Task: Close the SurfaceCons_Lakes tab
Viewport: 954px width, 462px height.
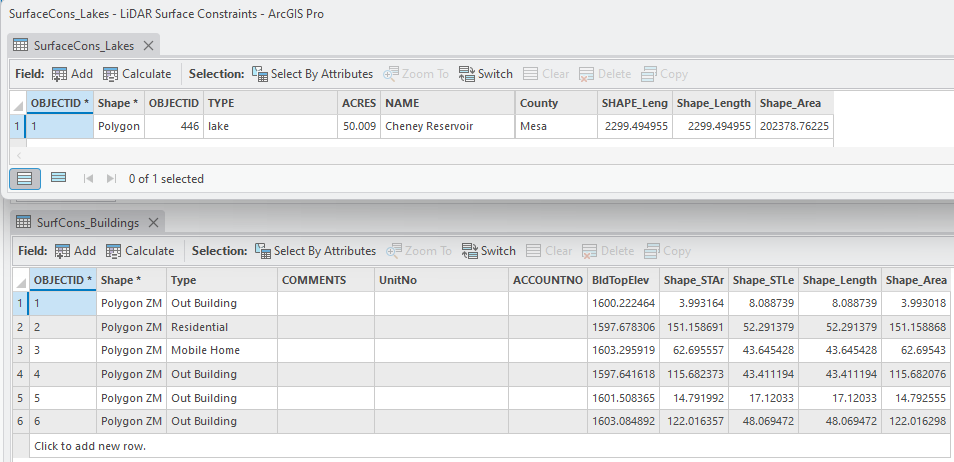Action: click(x=148, y=46)
